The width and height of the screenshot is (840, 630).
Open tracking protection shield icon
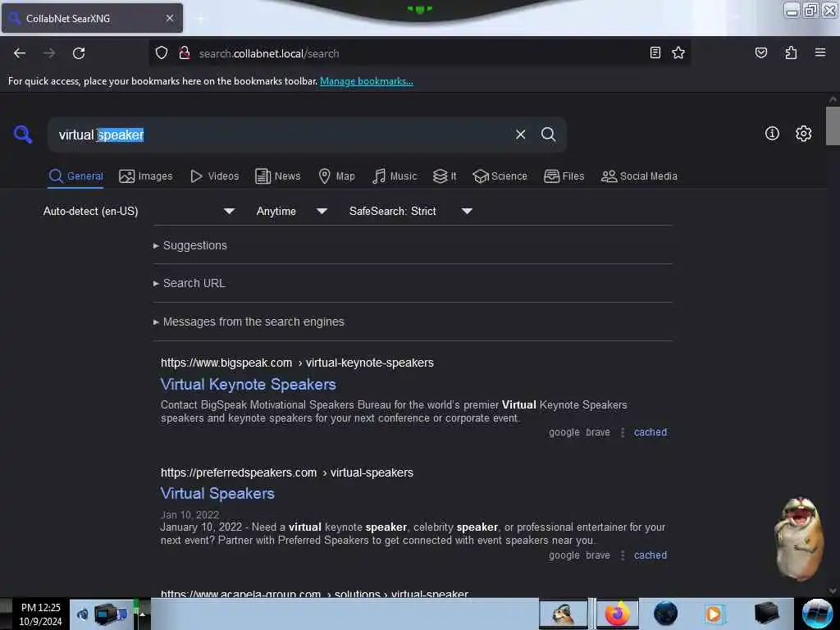162,53
